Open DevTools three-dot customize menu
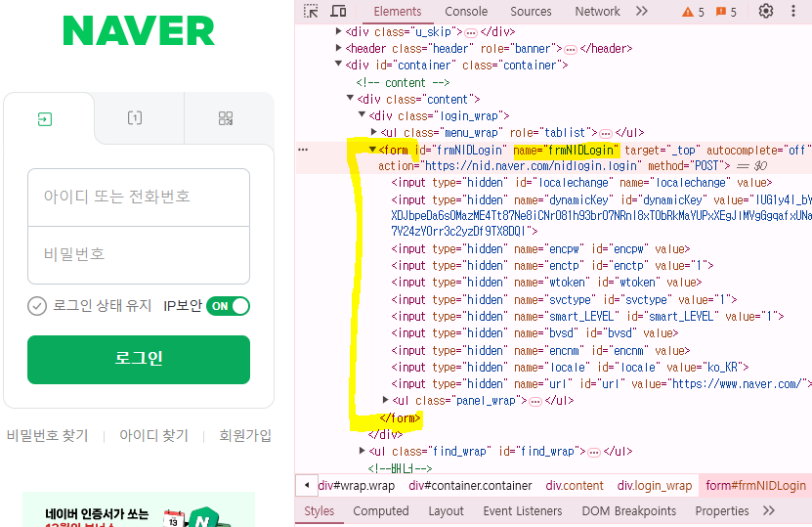 point(792,11)
